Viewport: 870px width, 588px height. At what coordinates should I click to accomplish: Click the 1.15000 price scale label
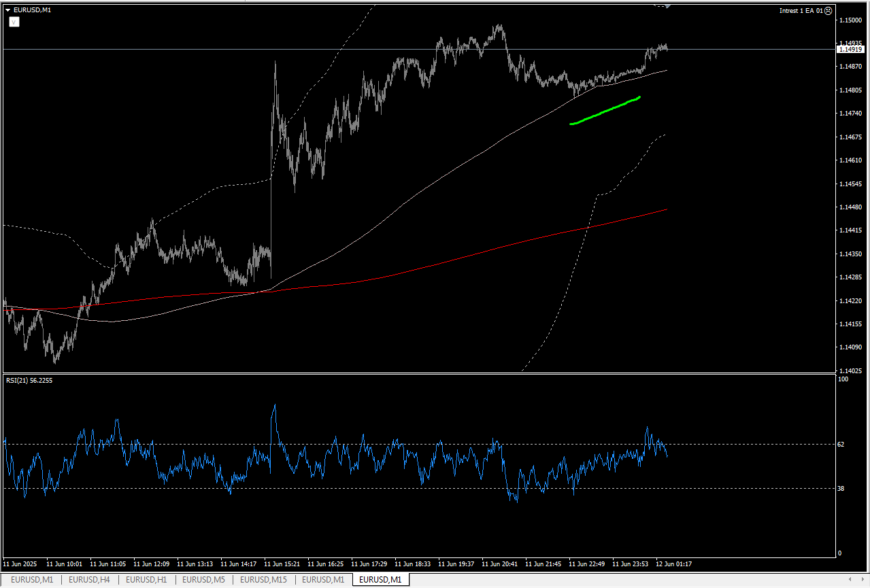pyautogui.click(x=851, y=20)
